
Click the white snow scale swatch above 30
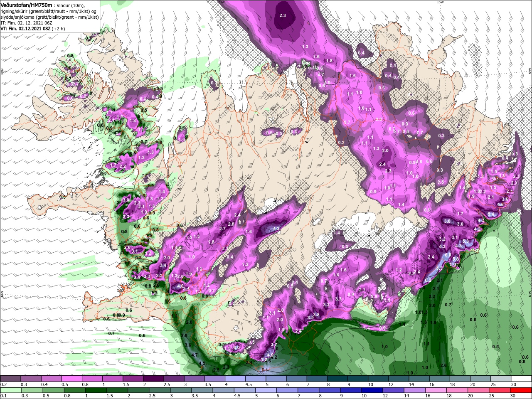coord(521,379)
